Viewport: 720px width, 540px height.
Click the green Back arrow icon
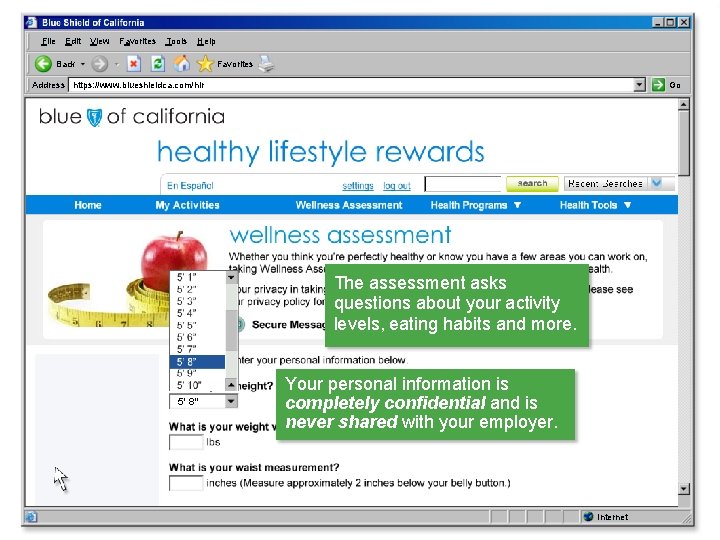[43, 64]
